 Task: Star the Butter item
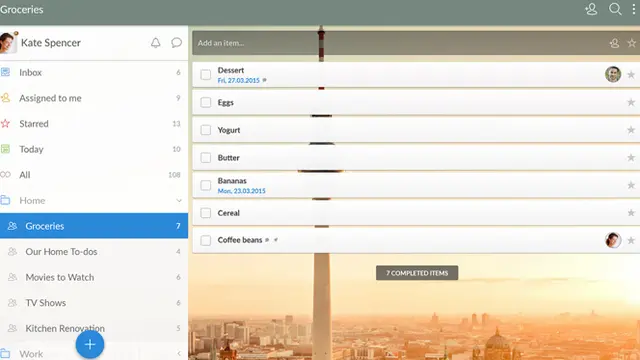click(x=631, y=158)
